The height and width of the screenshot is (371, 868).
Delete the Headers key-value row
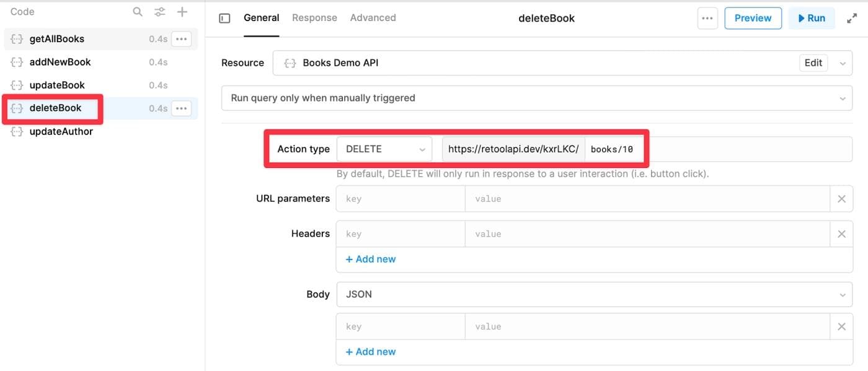[x=841, y=234]
